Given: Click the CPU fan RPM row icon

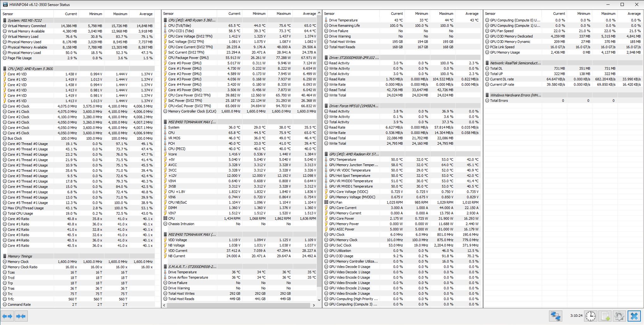Looking at the screenshot, I should coord(165,218).
